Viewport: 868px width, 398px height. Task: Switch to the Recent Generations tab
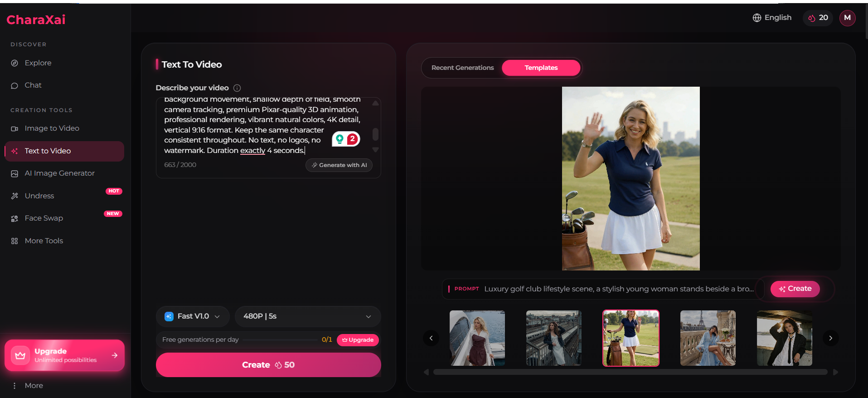tap(462, 68)
